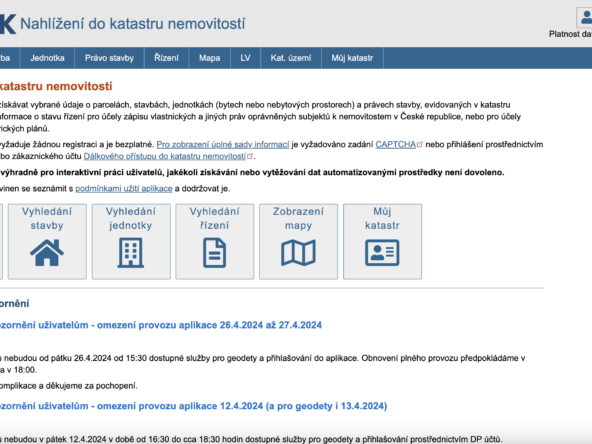Click the building icon in Vyhledání jednotky tile
Image resolution: width=592 pixels, height=444 pixels.
pos(131,253)
